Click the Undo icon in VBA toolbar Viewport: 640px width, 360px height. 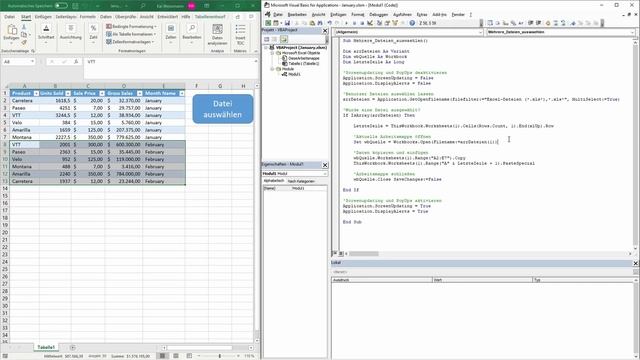(x=329, y=23)
